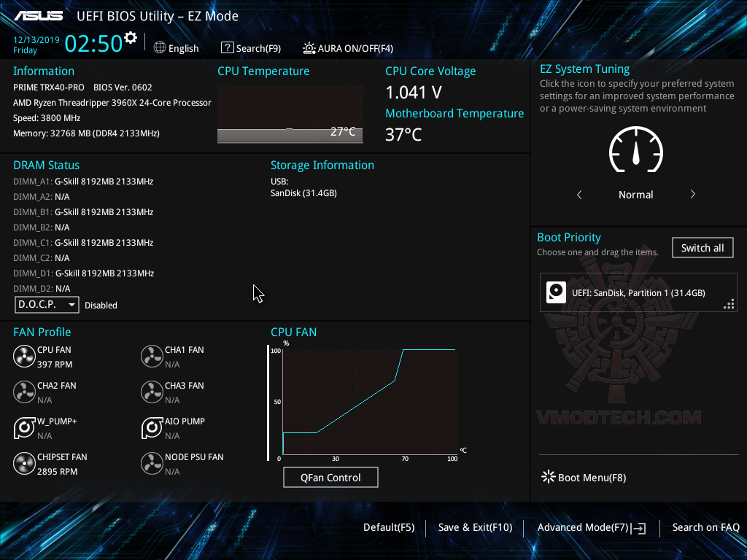This screenshot has height=560, width=747.
Task: Click the Switch all button
Action: click(x=703, y=248)
